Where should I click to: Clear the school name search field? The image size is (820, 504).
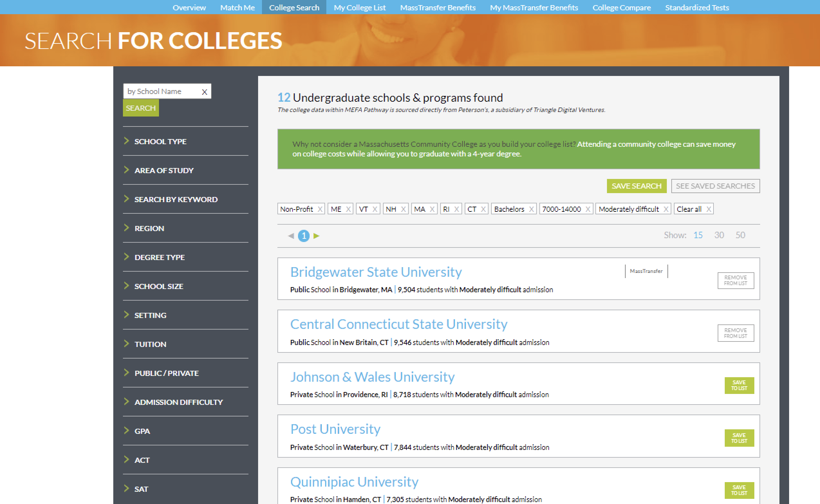[204, 92]
